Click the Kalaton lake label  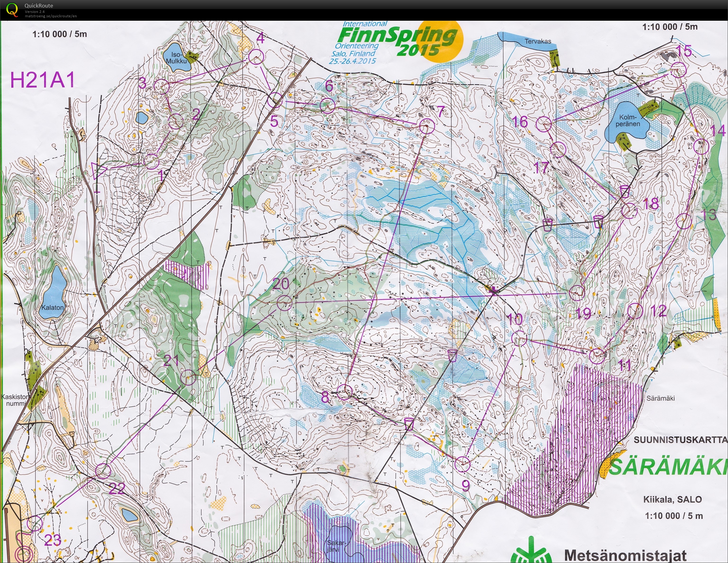point(52,307)
